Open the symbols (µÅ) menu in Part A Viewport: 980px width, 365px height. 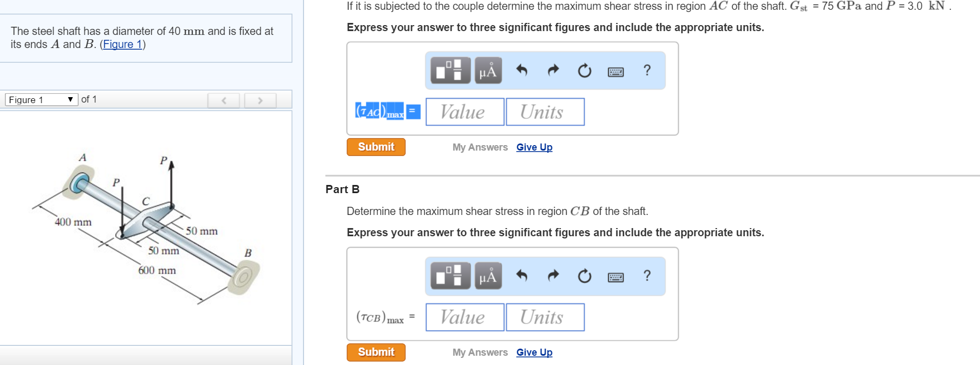(488, 70)
